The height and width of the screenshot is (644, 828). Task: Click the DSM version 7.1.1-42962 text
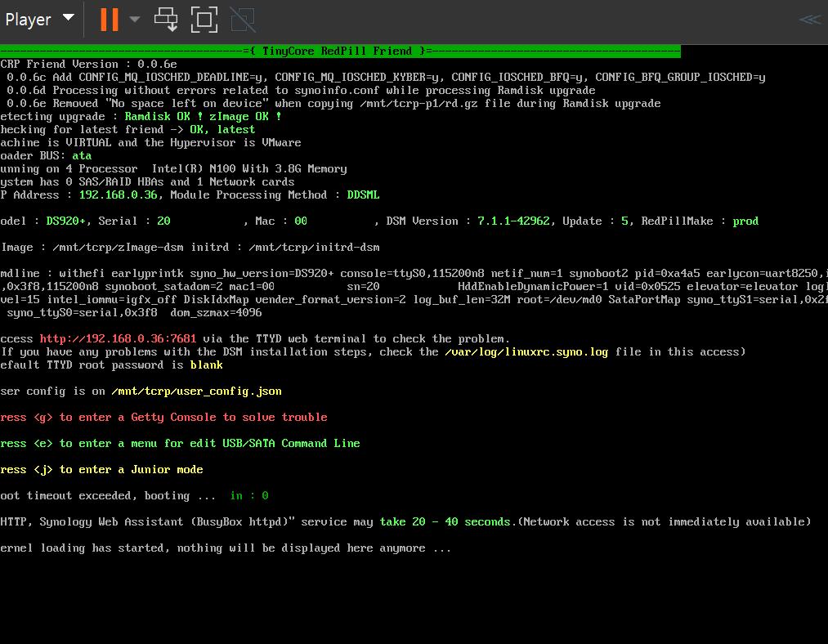pyautogui.click(x=513, y=221)
